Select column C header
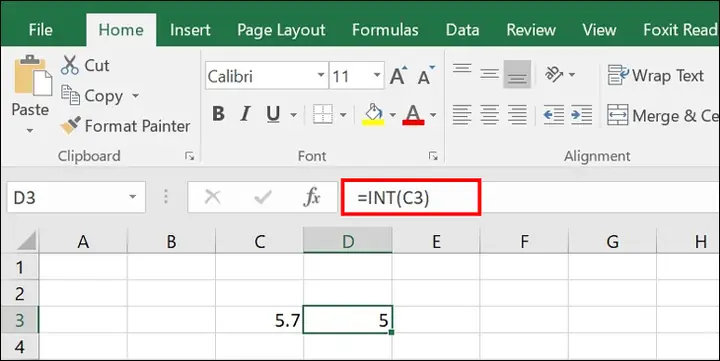Screen dimensions: 720x361 259,241
